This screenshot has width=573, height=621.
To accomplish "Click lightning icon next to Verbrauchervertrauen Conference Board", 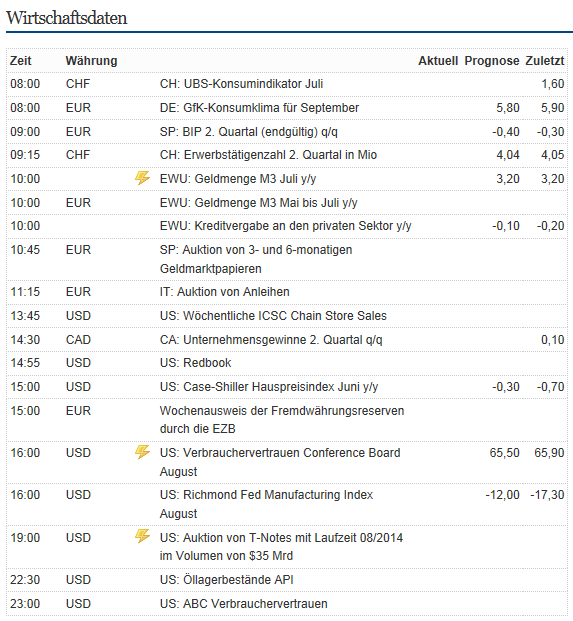I will (x=142, y=452).
